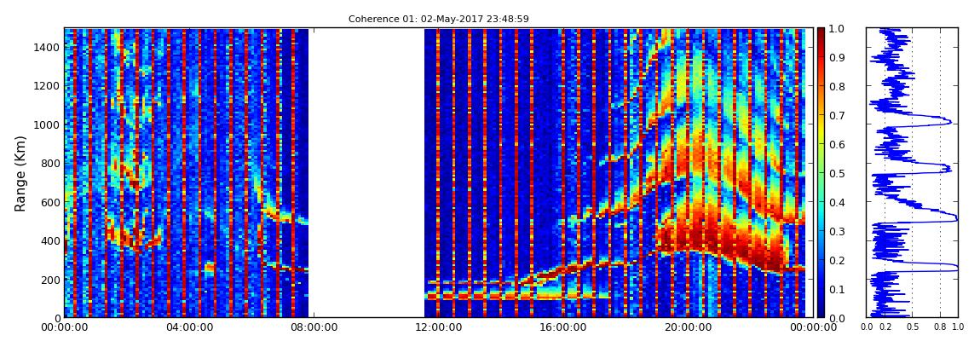Click the white data gap in the heatmap
The width and height of the screenshot is (980, 347).
click(x=366, y=172)
